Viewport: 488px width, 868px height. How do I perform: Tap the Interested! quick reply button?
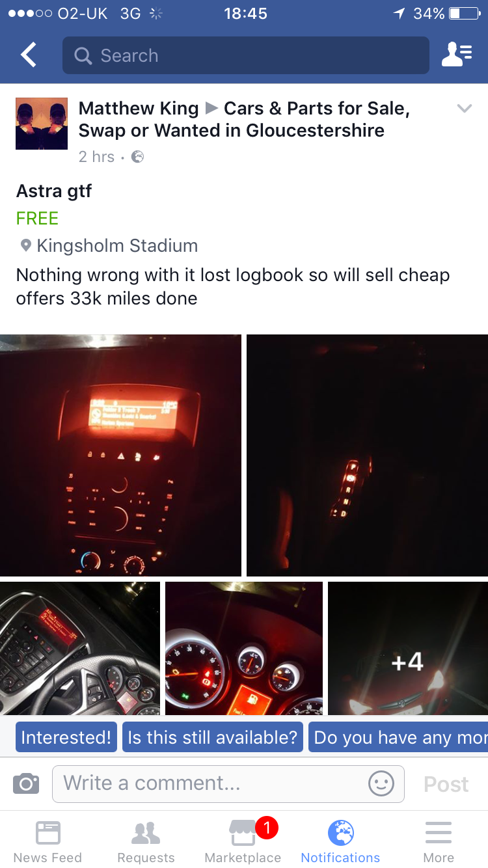[x=66, y=737]
